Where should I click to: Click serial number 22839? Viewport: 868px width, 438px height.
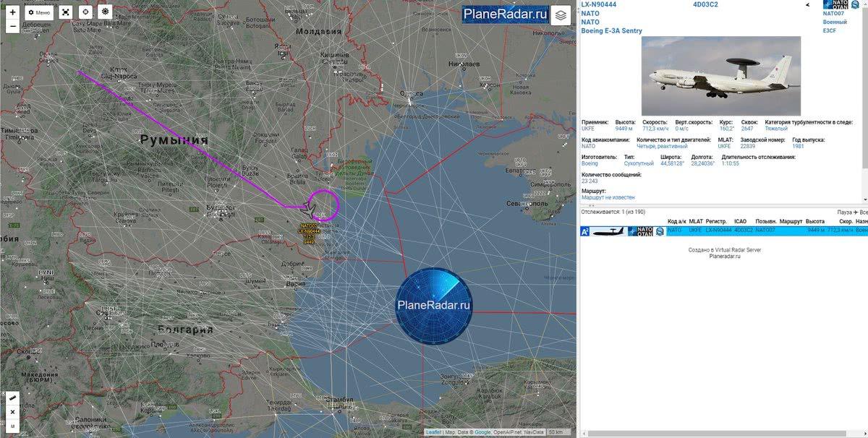coord(748,146)
